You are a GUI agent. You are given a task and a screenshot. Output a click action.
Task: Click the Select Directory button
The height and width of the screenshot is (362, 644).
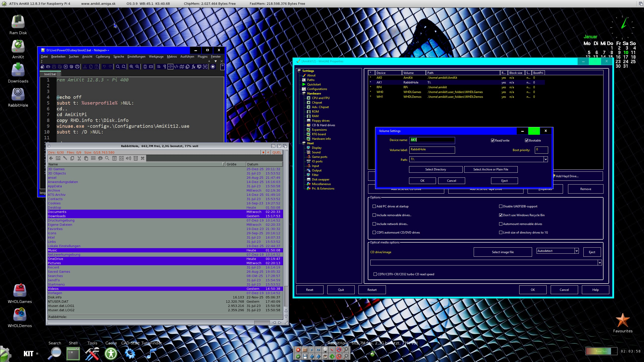coord(435,169)
